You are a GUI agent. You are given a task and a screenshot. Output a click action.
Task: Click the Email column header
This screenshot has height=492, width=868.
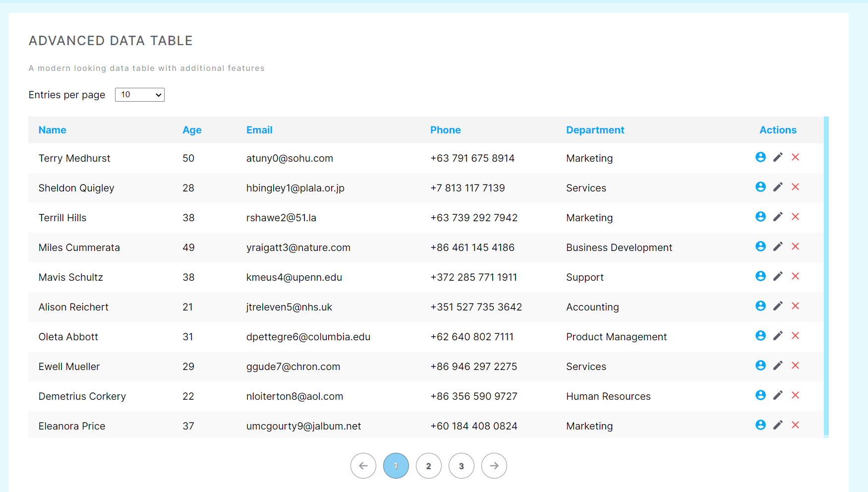pos(259,130)
